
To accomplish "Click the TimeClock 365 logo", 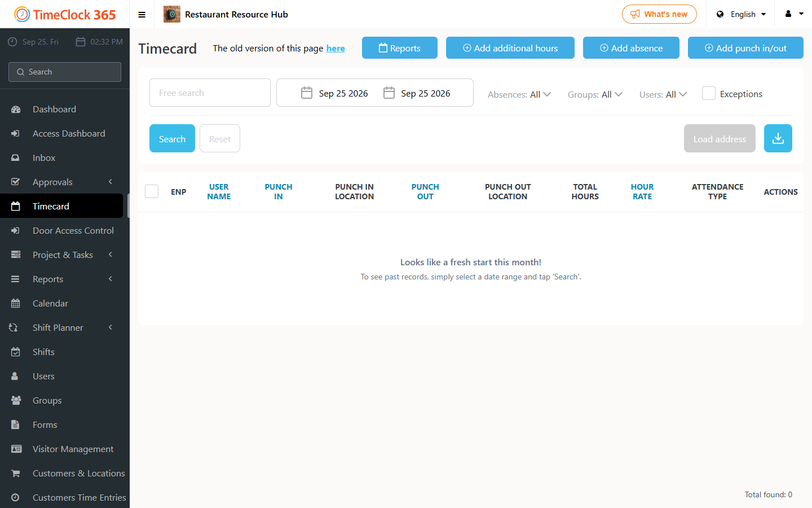I will point(65,14).
